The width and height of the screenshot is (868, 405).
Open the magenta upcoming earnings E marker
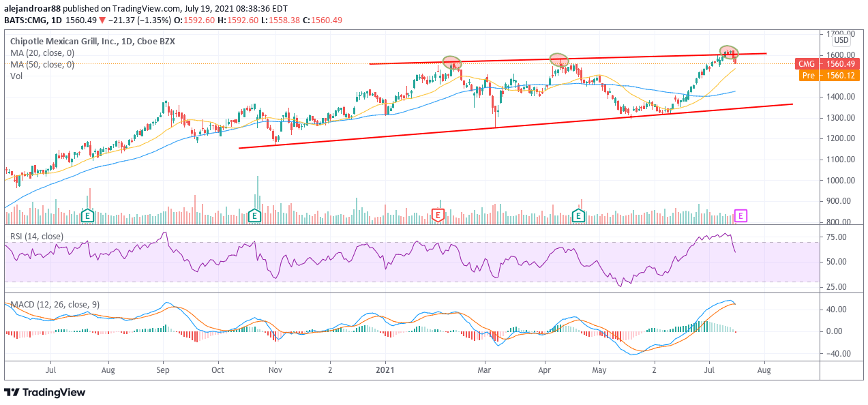click(x=741, y=215)
